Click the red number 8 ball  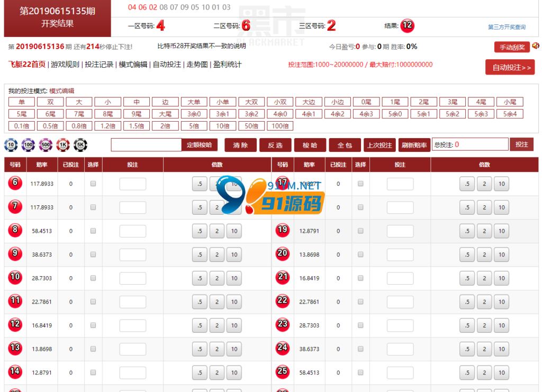tap(15, 230)
